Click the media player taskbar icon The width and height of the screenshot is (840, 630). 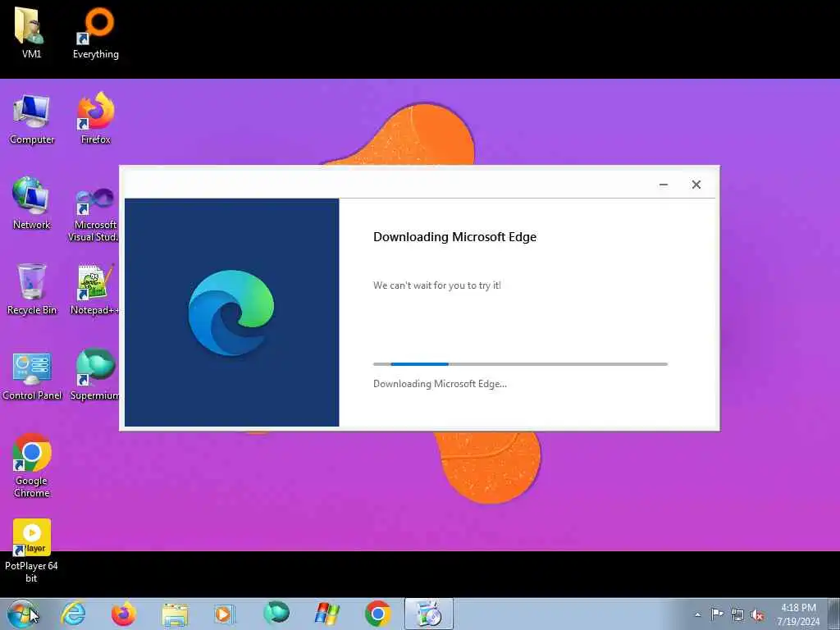tap(225, 614)
